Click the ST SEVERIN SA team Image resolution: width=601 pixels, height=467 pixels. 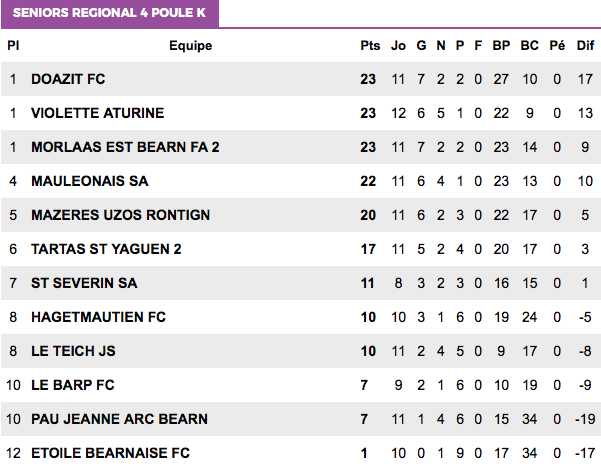coord(84,283)
